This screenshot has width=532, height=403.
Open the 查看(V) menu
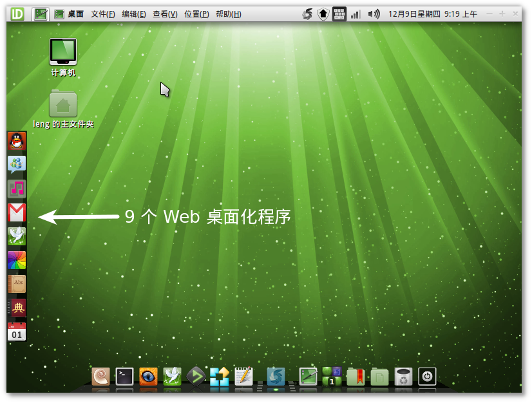166,14
